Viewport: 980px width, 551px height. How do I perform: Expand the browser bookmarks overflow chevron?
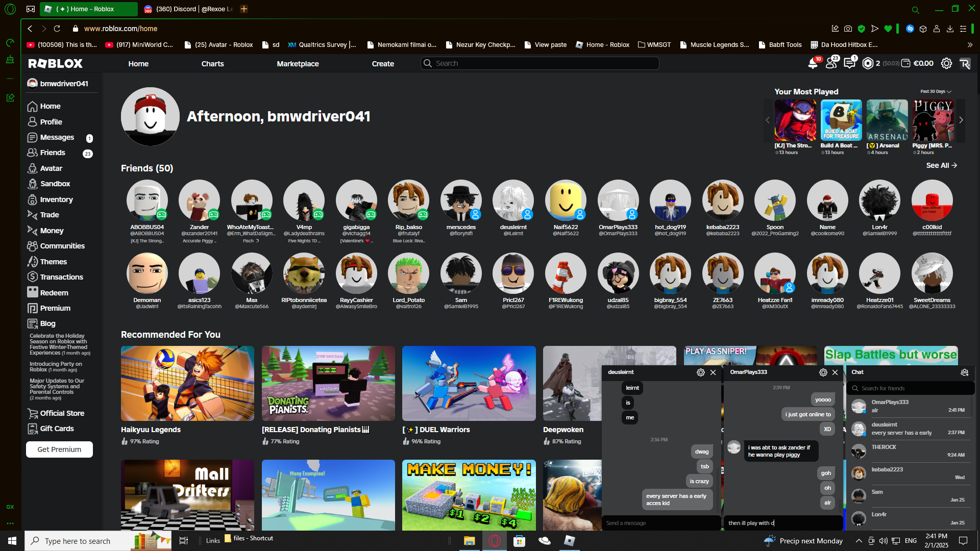tap(970, 45)
